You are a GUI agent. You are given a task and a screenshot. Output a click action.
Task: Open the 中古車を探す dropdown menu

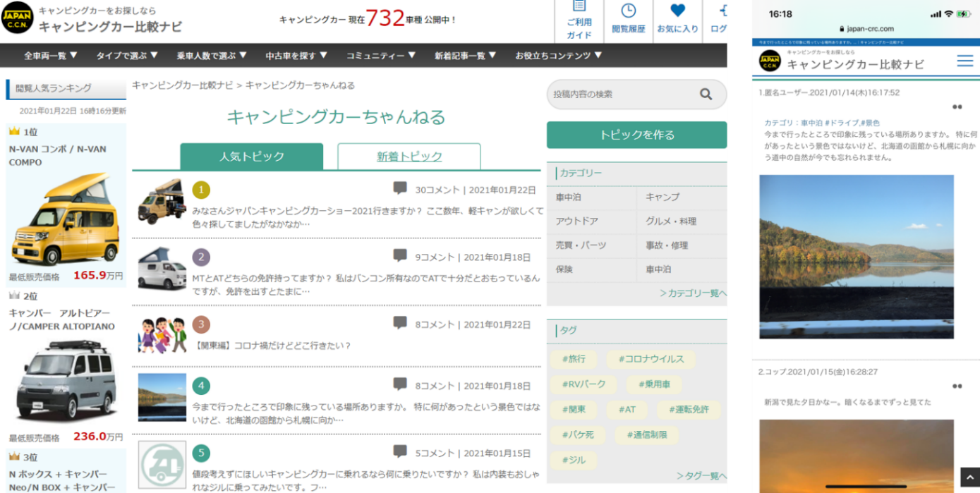click(296, 55)
